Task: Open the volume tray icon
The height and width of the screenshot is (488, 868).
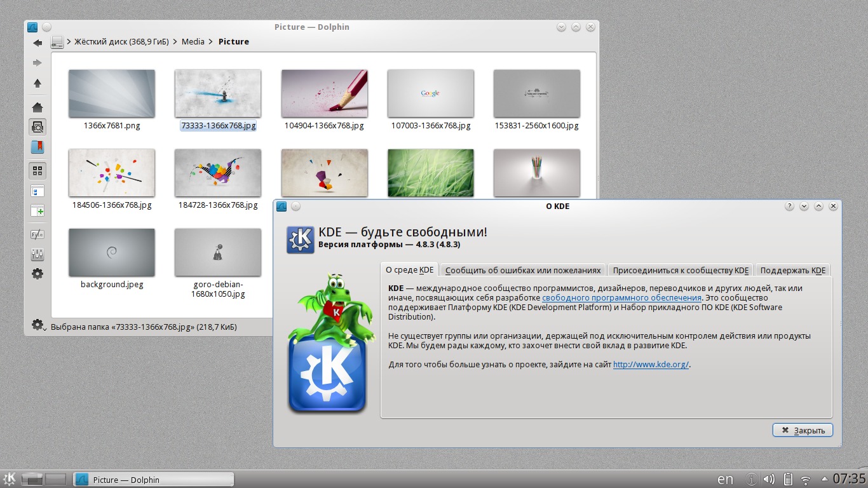Action: [769, 479]
